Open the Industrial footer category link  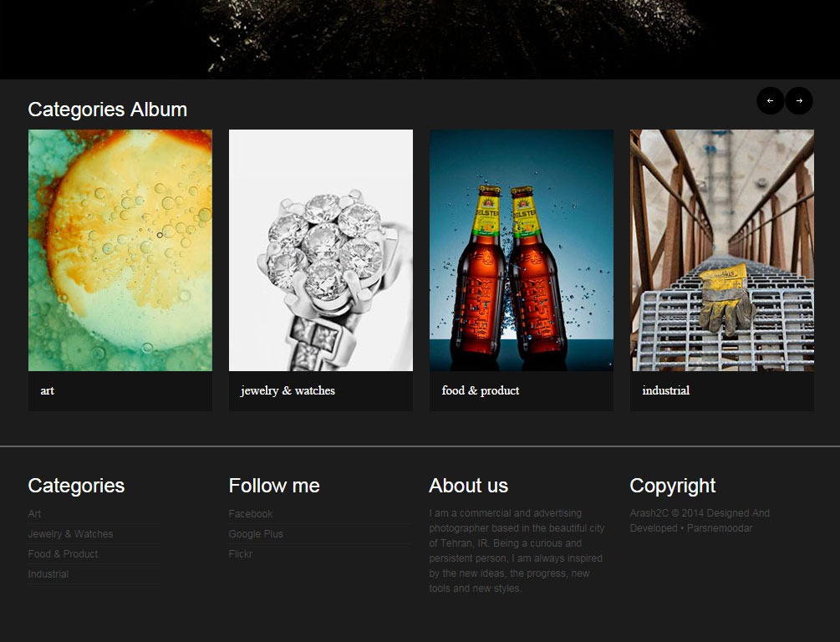[x=48, y=574]
